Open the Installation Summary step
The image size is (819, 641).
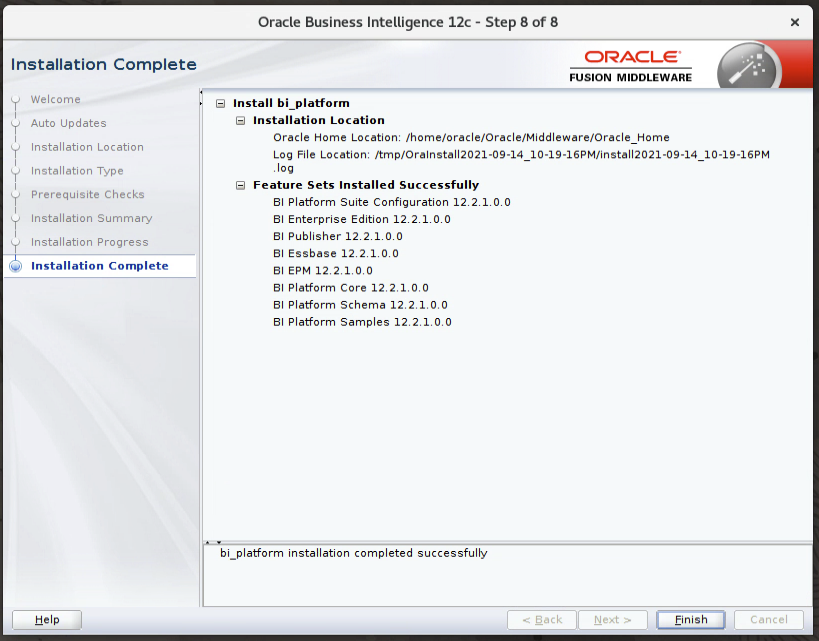click(x=91, y=218)
